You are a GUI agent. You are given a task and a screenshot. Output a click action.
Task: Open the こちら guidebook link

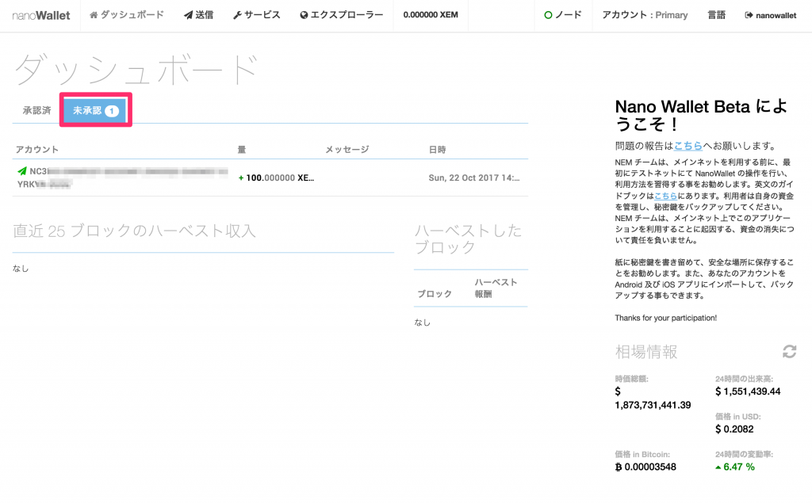pyautogui.click(x=665, y=196)
